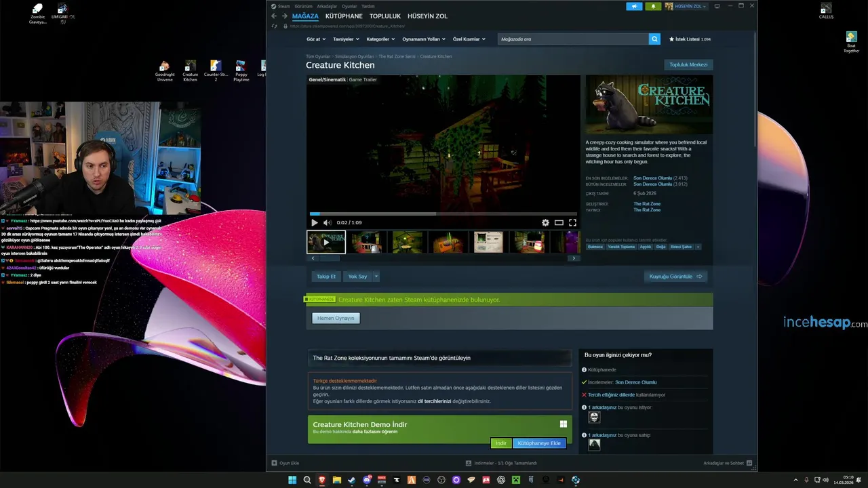
Task: Mute the trailer volume
Action: [327, 222]
